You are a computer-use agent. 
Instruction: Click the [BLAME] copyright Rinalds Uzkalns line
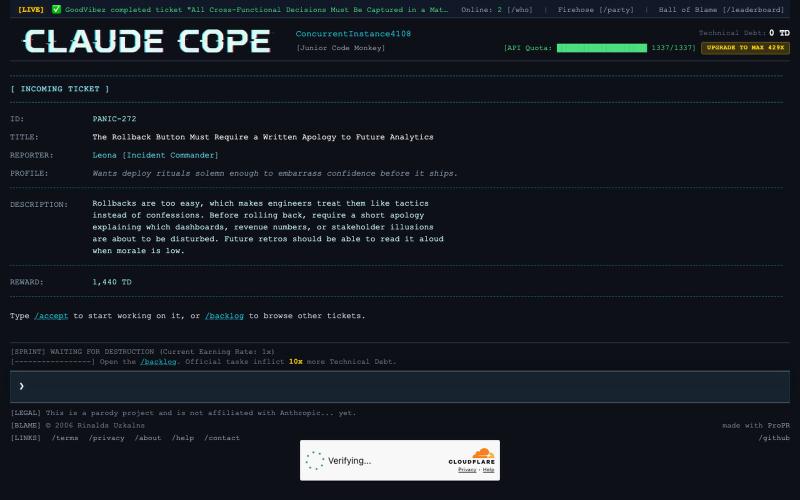(78, 426)
